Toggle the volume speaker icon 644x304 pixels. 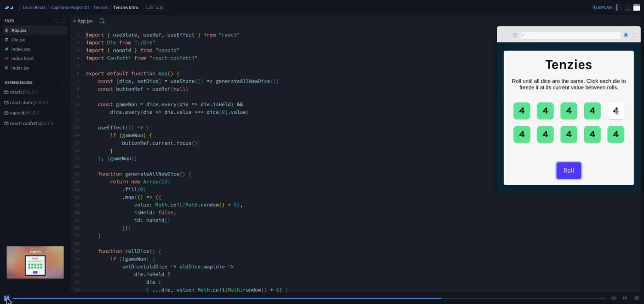coord(614,298)
